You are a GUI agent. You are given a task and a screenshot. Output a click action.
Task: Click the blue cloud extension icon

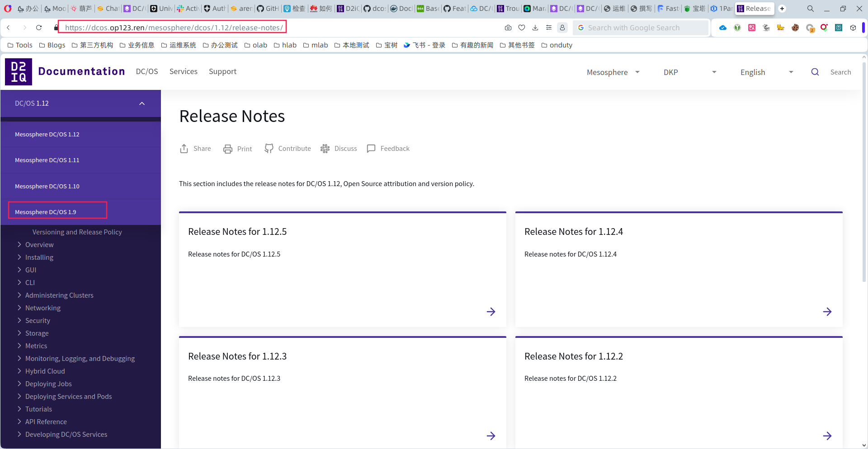(x=723, y=28)
